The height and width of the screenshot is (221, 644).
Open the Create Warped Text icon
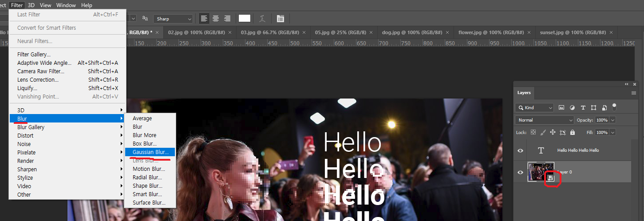[262, 19]
